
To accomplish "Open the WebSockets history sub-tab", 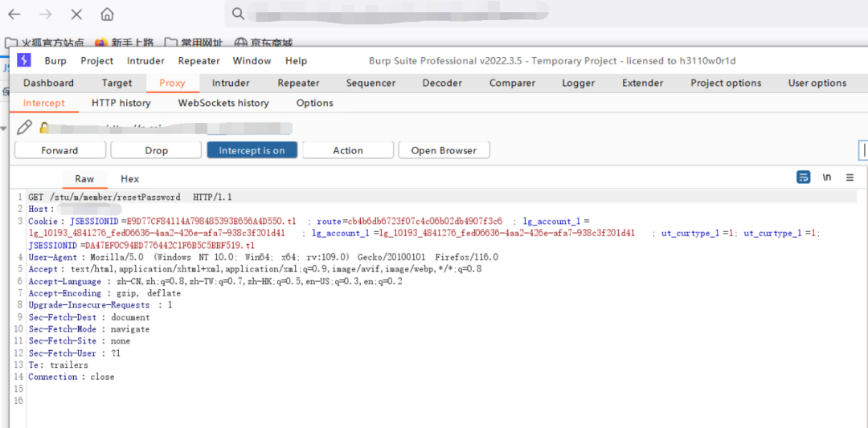I will 223,103.
